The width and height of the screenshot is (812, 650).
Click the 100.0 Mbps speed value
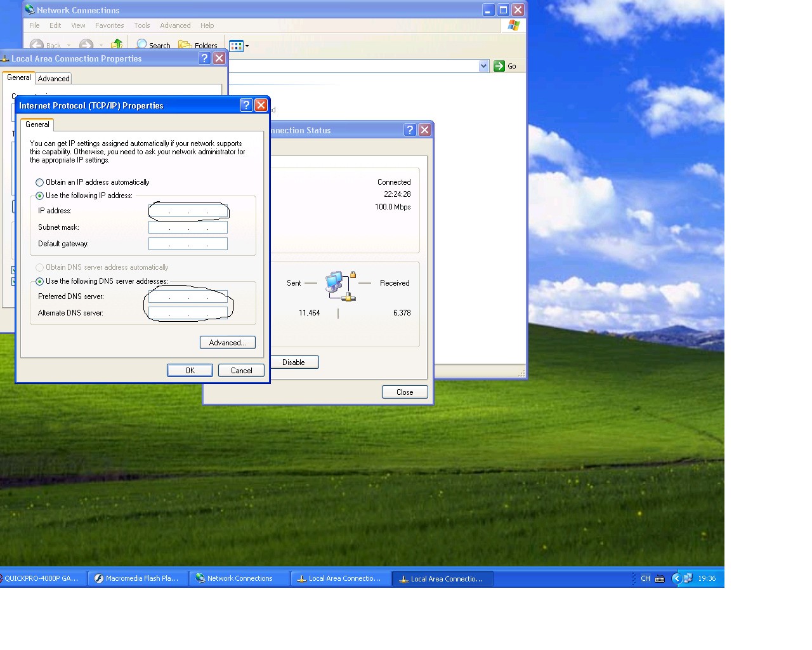(393, 207)
